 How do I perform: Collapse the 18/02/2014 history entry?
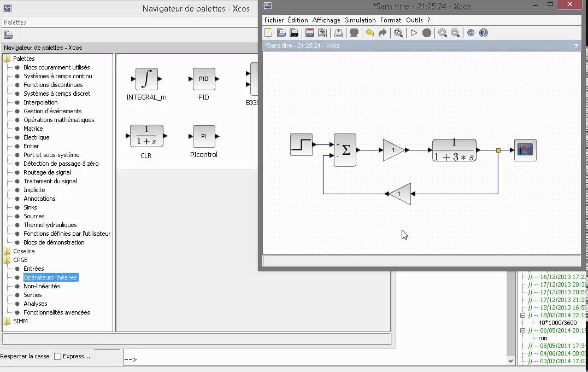pyautogui.click(x=522, y=315)
